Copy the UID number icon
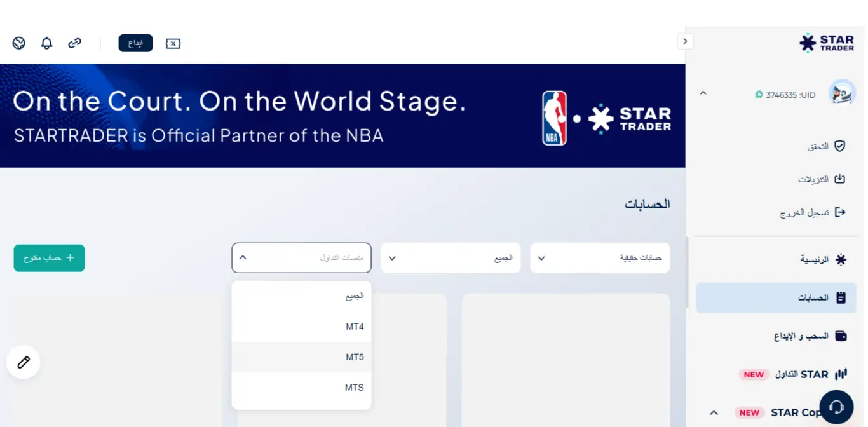 759,95
